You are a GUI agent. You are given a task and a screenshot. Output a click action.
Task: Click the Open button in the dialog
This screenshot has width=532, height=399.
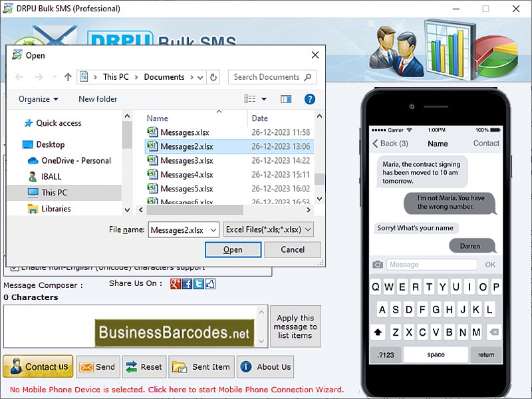[233, 250]
